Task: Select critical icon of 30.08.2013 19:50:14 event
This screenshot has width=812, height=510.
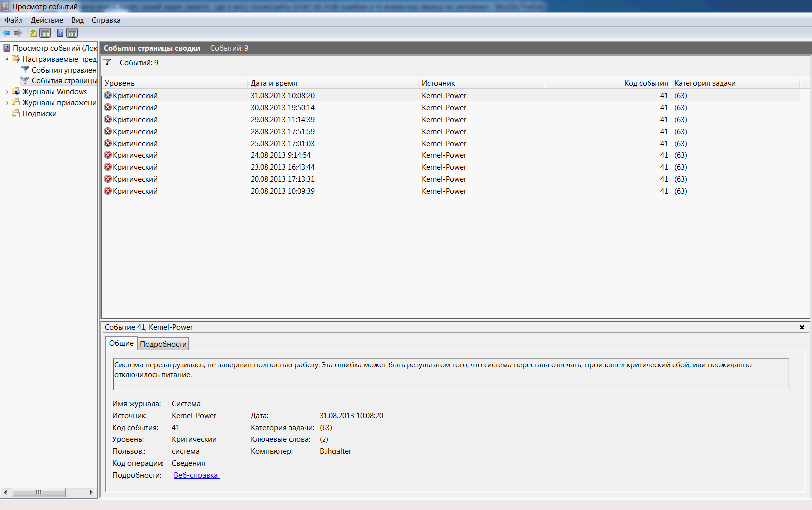Action: [x=108, y=108]
